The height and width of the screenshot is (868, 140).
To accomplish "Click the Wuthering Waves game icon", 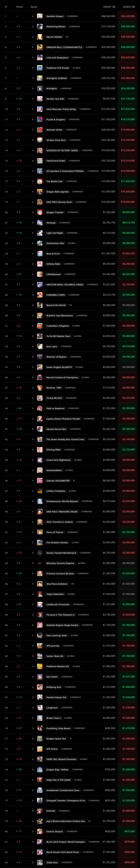I will pos(40,27).
